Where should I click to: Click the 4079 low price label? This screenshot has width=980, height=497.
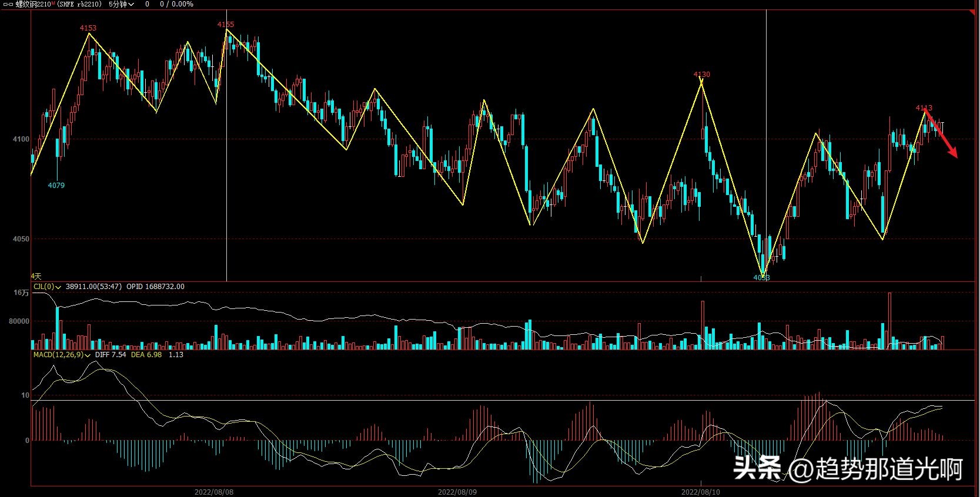click(56, 186)
